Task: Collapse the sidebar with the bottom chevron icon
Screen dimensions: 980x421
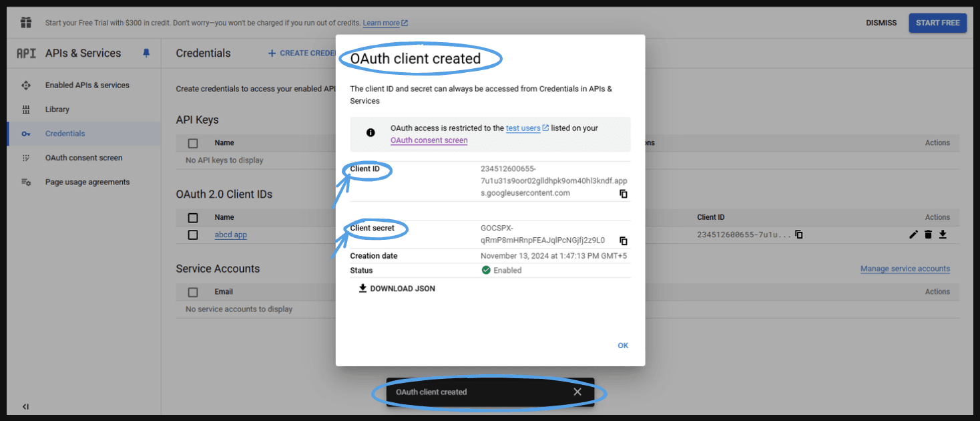Action: [25, 406]
